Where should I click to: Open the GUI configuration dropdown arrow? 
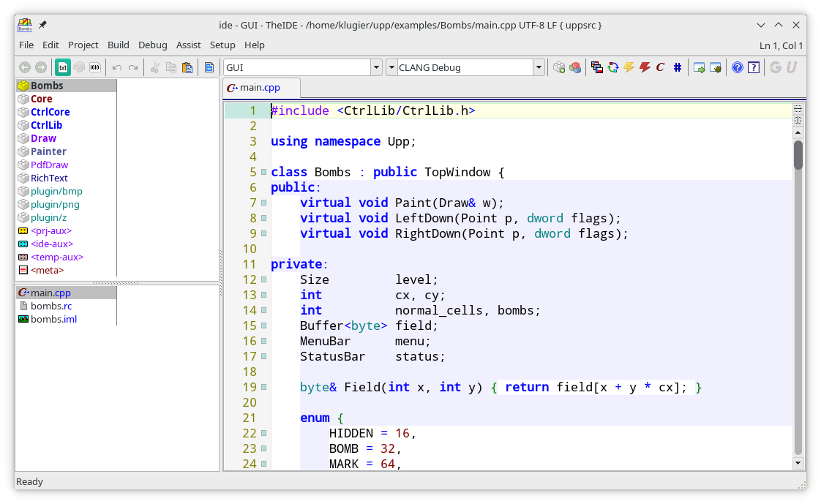point(376,68)
